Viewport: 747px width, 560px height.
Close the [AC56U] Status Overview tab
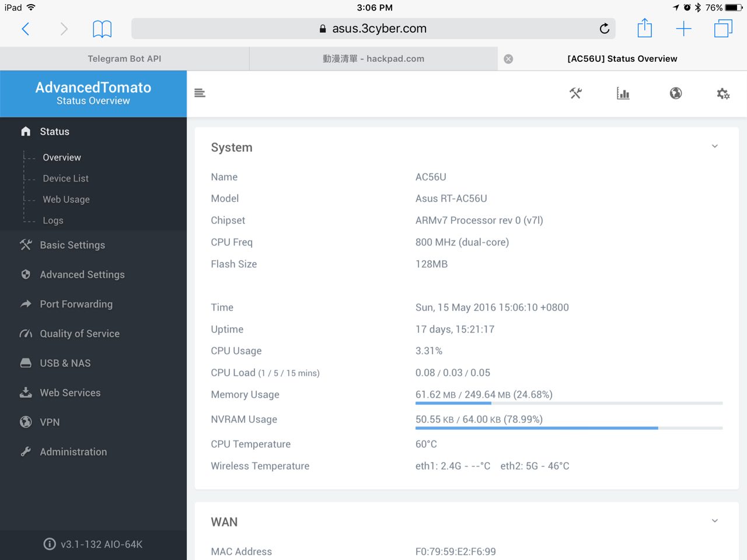point(508,59)
